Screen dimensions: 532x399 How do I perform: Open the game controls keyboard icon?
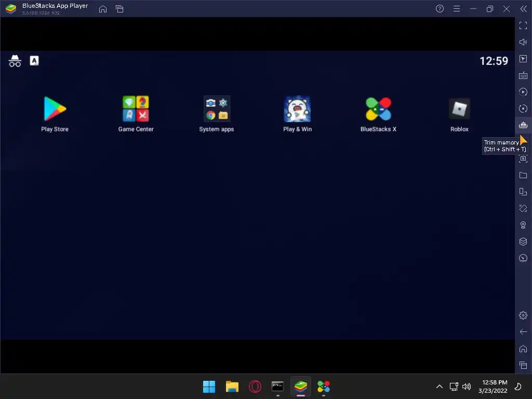(523, 75)
